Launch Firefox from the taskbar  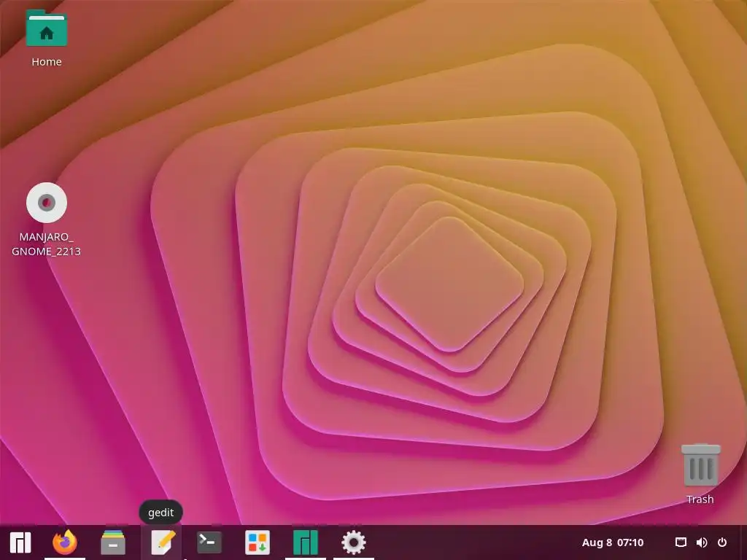65,542
